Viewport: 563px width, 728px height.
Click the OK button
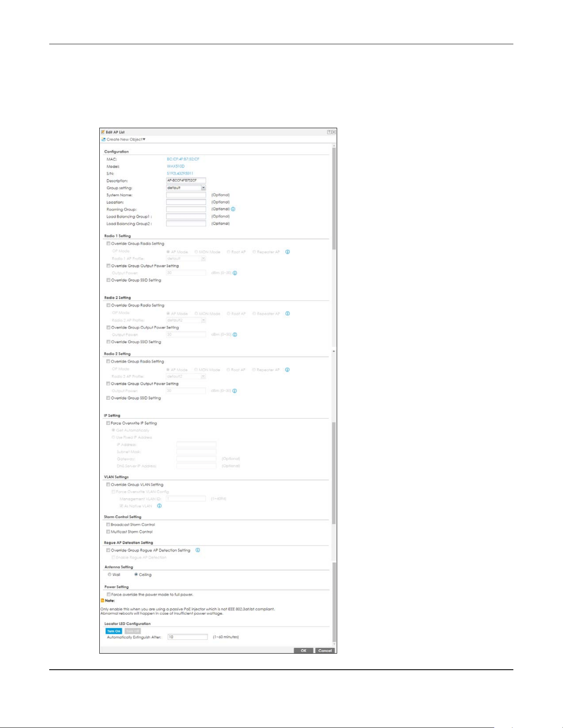click(x=304, y=651)
